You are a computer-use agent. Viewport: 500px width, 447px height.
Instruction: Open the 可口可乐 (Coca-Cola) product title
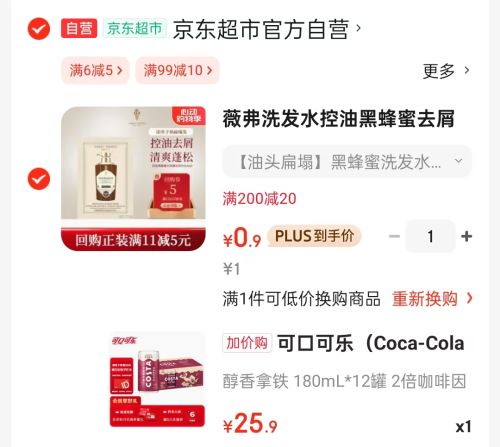click(x=371, y=343)
